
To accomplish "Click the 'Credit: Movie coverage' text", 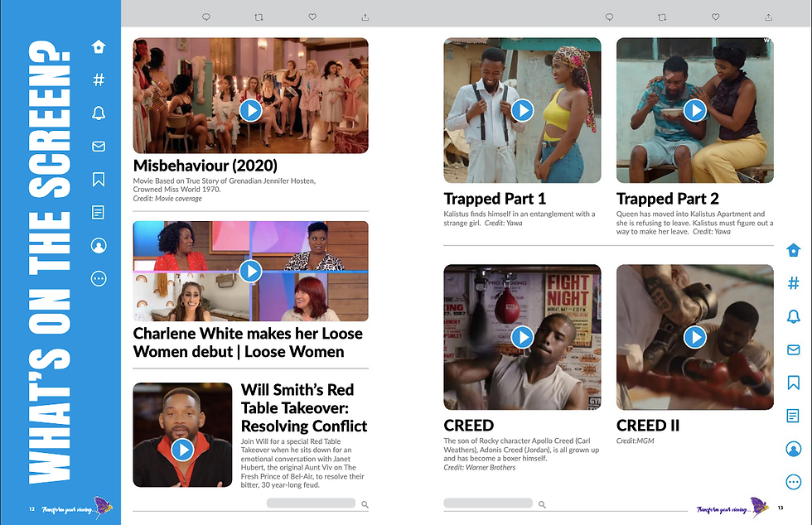I will tap(167, 198).
